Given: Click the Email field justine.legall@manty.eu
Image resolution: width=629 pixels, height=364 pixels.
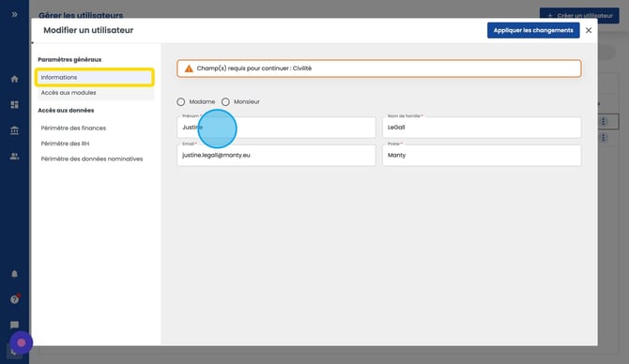Looking at the screenshot, I should (x=276, y=155).
